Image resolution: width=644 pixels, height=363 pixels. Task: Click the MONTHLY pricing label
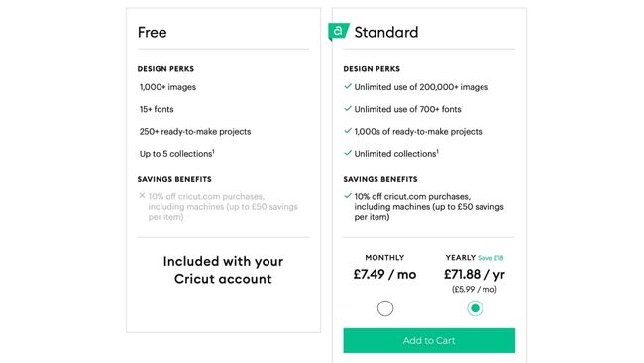tap(384, 257)
